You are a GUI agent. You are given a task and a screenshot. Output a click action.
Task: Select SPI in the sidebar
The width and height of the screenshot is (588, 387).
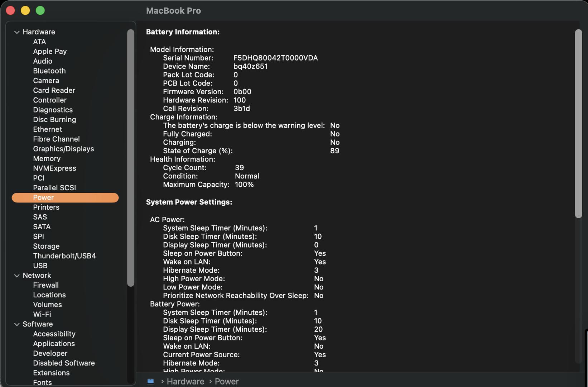coord(38,236)
